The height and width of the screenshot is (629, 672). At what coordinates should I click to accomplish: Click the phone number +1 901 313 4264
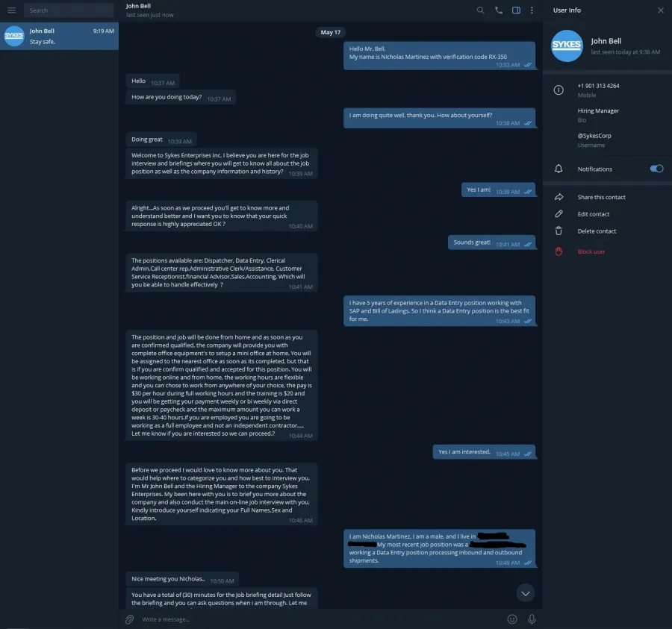[598, 86]
